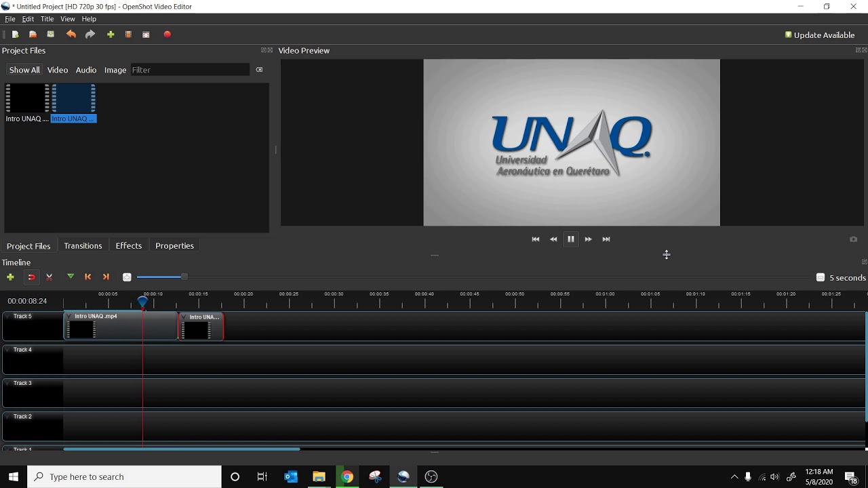
Task: Open the Title menu
Action: (x=47, y=19)
